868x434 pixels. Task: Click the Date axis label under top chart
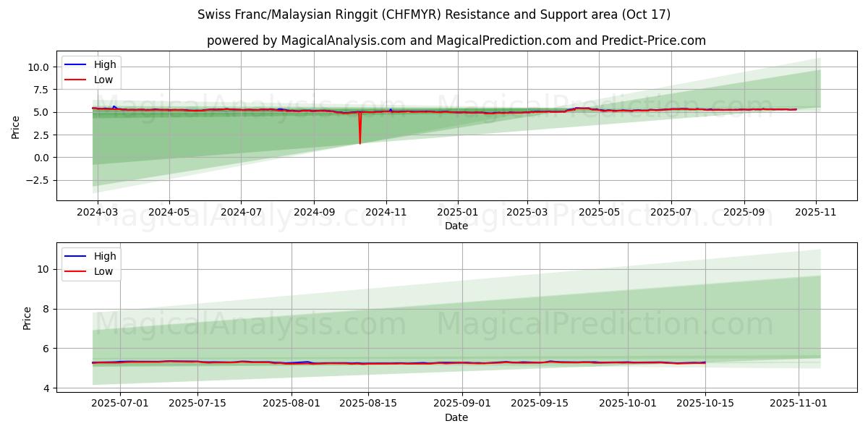point(456,226)
